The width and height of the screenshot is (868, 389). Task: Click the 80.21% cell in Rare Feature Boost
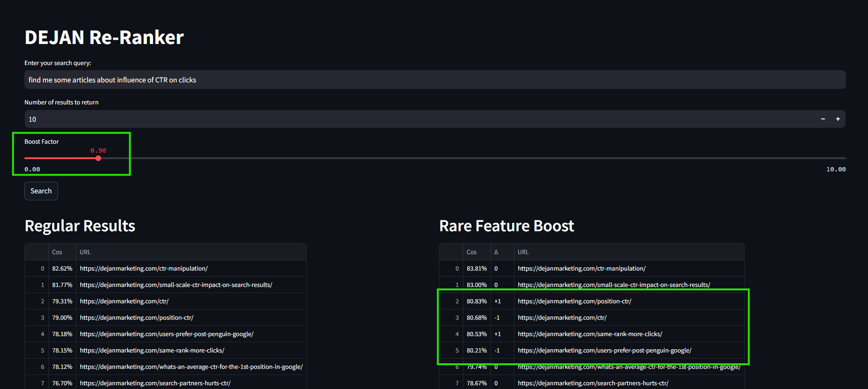pos(477,351)
